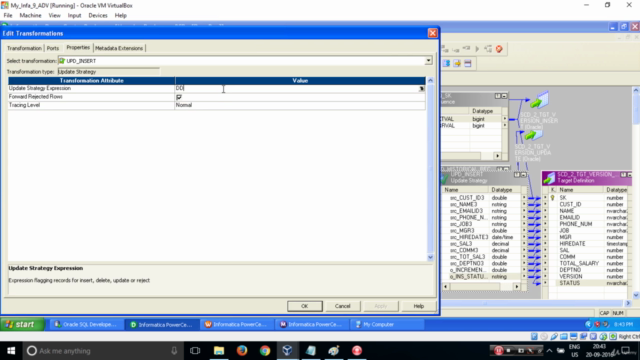
Task: Click the notepad-like app icon in taskbar
Action: tap(311, 351)
